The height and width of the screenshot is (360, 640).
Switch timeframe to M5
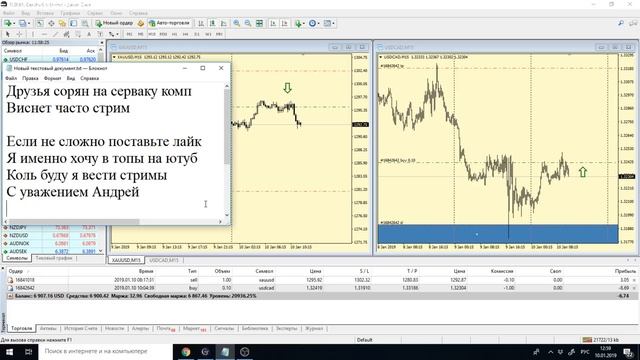click(x=140, y=34)
